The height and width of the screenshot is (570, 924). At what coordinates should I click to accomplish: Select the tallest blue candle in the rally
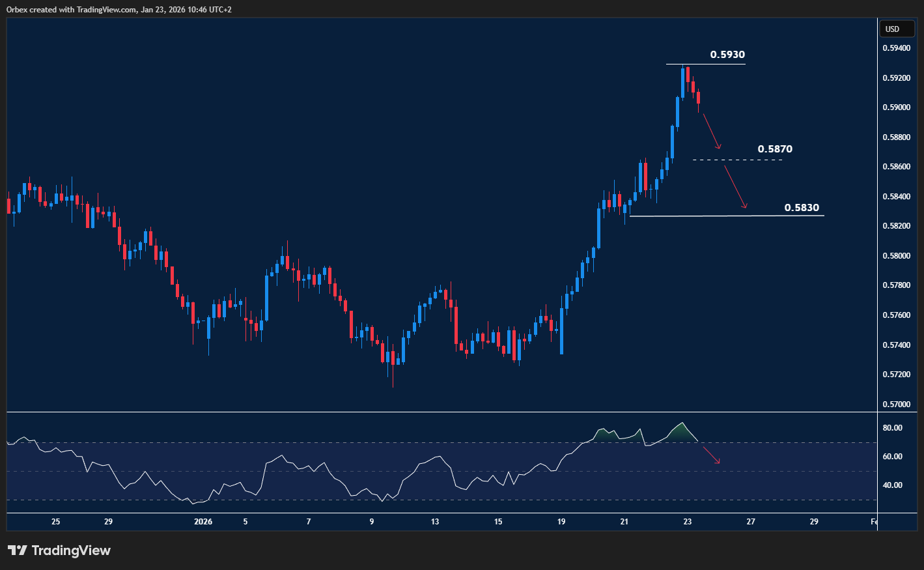[x=599, y=228]
